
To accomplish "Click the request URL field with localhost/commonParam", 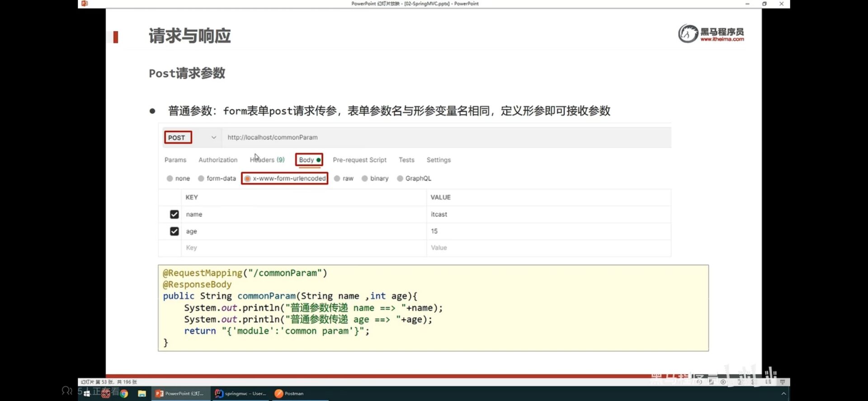I will (447, 138).
